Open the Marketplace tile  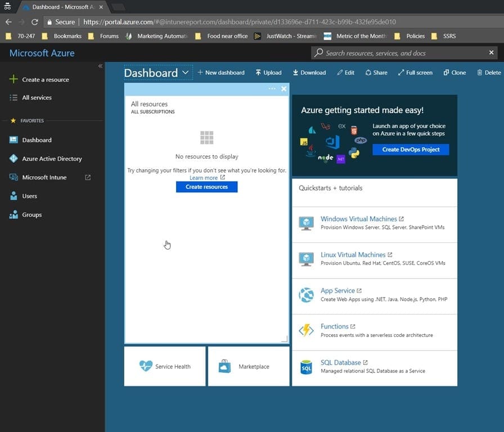(249, 366)
